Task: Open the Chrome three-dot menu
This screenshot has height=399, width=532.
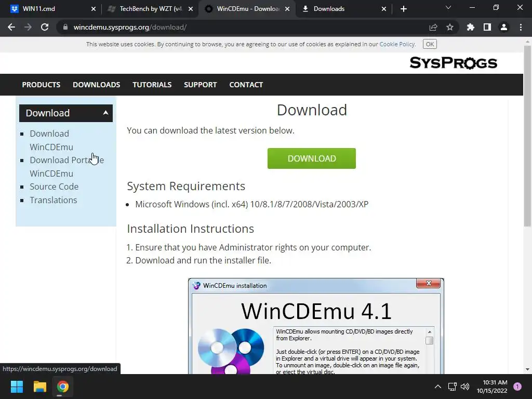Action: (x=521, y=27)
